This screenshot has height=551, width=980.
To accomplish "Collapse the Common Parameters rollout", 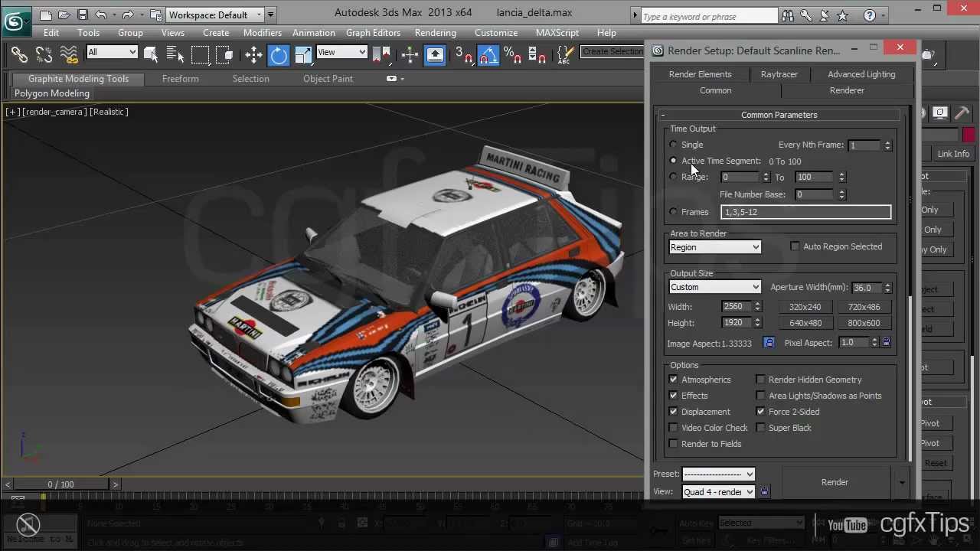I will (x=779, y=115).
